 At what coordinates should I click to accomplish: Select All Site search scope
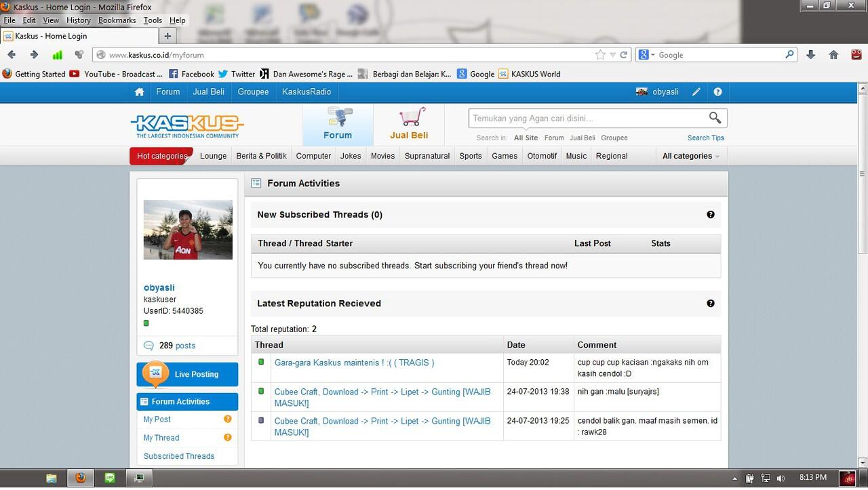tap(526, 138)
